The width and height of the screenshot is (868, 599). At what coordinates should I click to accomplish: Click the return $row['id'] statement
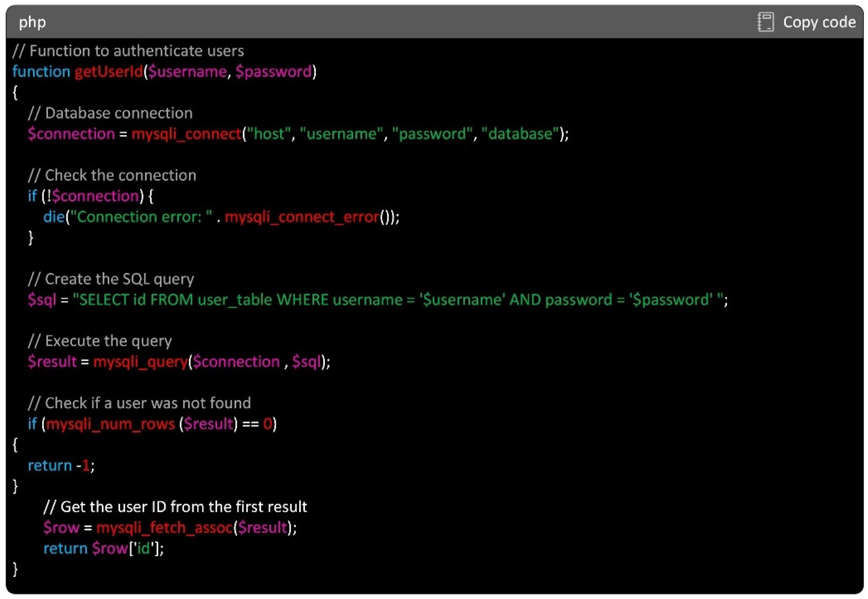pyautogui.click(x=103, y=548)
